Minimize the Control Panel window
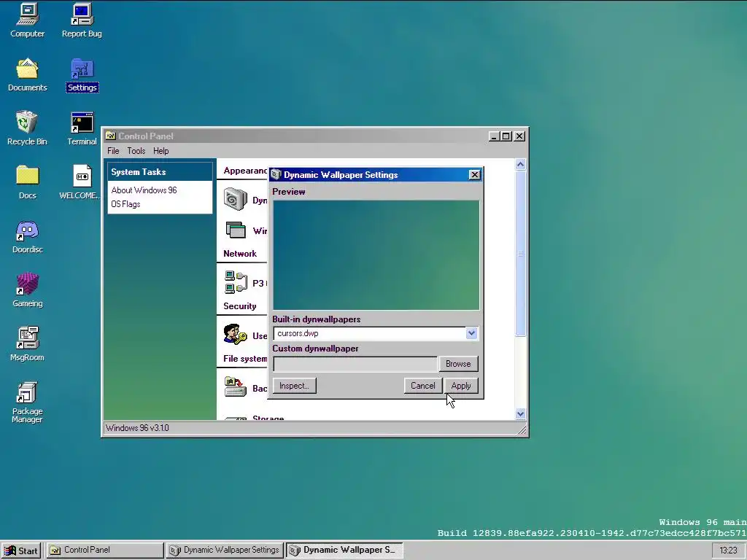Image resolution: width=747 pixels, height=560 pixels. click(494, 136)
